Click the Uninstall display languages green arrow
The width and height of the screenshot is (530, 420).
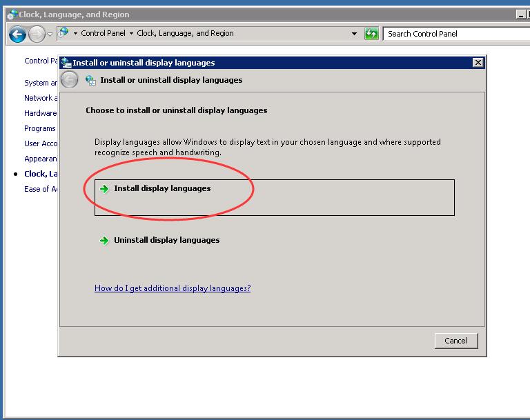104,241
